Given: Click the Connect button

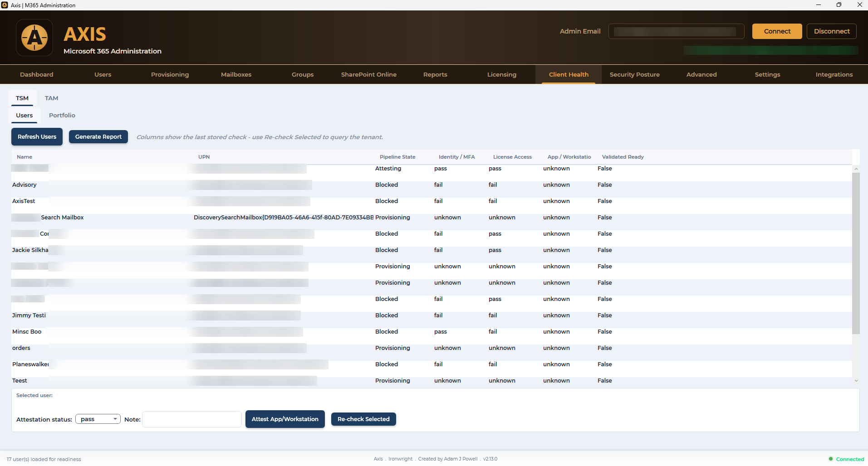Looking at the screenshot, I should pos(777,31).
